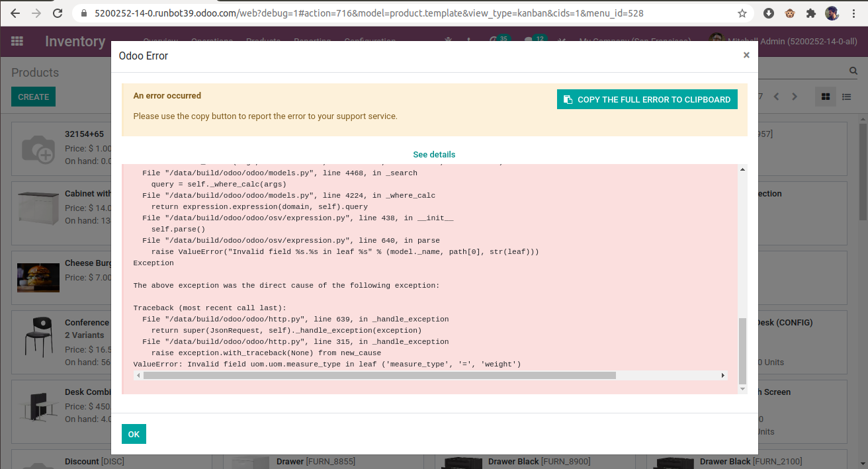Viewport: 868px width, 469px height.
Task: Click 'Please use the copy button' message
Action: coord(265,116)
